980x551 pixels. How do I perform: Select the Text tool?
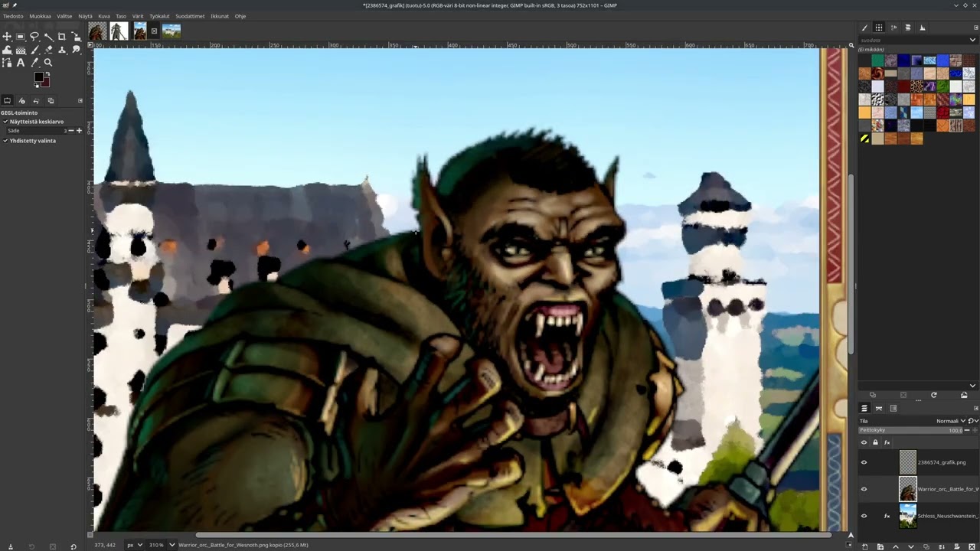[x=21, y=63]
